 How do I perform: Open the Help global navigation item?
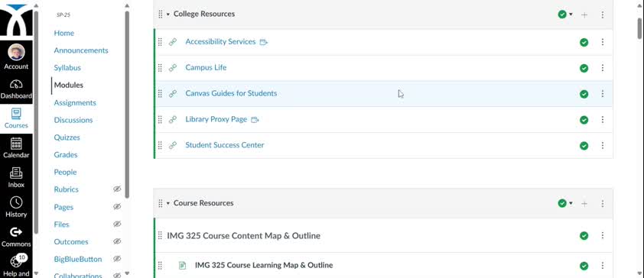16,266
